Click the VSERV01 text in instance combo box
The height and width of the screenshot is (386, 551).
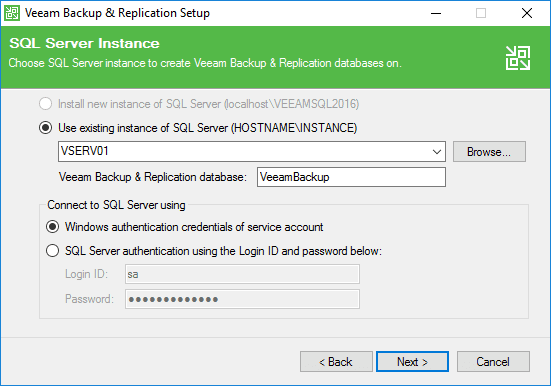click(x=85, y=151)
